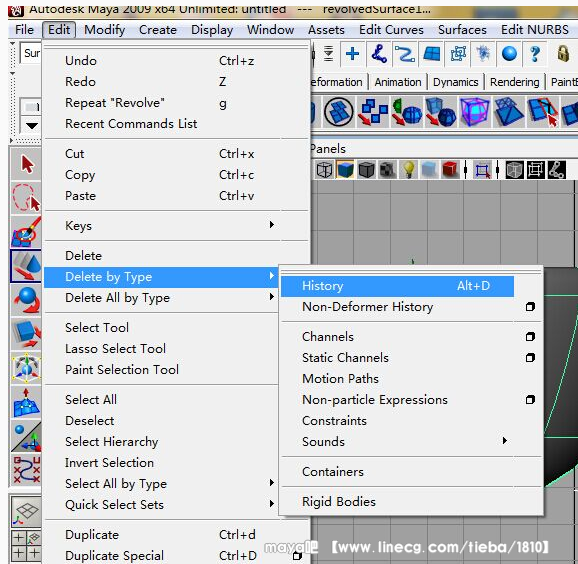Open the down arrow dropdown in left panel
The height and width of the screenshot is (564, 578).
point(32,126)
